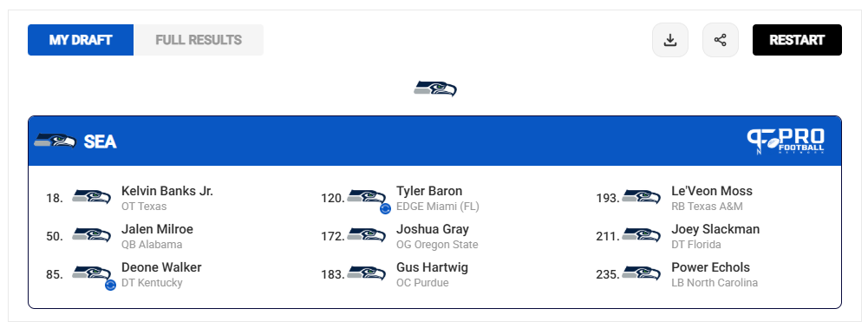Click the share icon button
868x322 pixels.
point(721,40)
